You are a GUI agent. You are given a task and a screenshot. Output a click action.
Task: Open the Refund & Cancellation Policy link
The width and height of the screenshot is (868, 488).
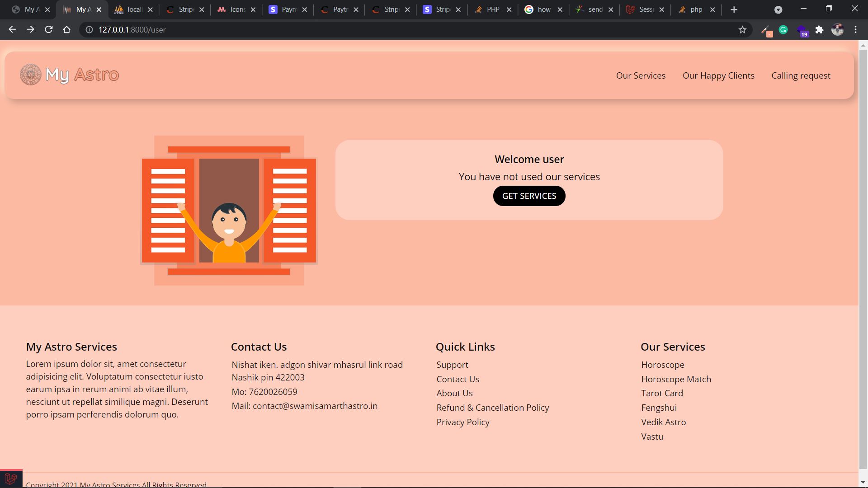[492, 408]
